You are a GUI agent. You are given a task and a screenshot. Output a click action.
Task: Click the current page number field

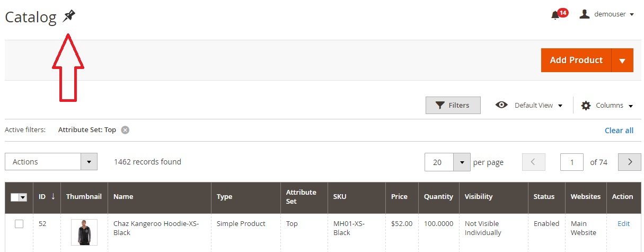tap(572, 162)
